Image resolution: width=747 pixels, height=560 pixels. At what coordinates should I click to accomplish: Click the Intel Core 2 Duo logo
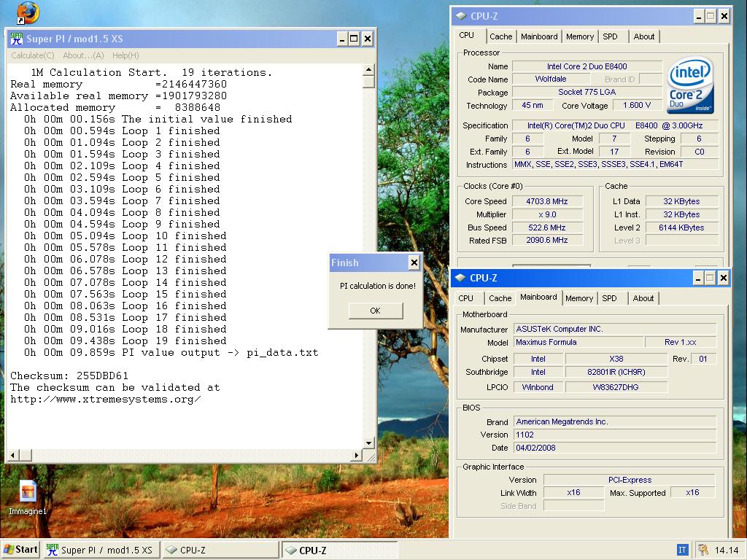(x=690, y=86)
